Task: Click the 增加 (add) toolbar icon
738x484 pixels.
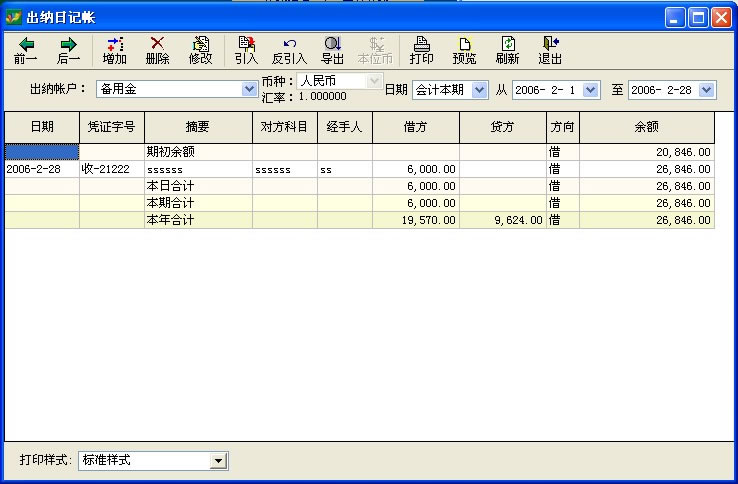Action: (x=115, y=44)
